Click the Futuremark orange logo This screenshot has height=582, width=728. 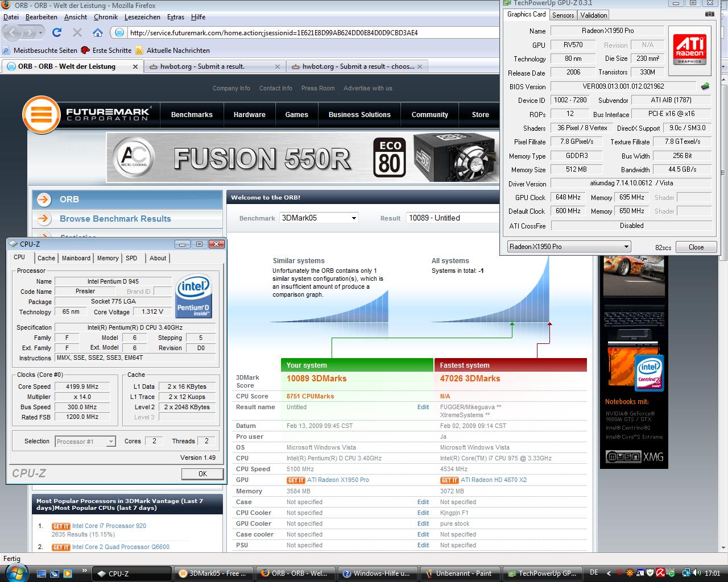tap(42, 115)
